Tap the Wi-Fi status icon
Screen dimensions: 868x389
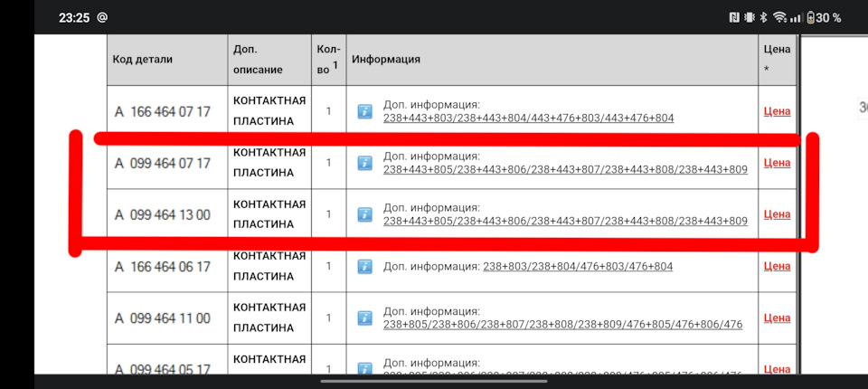[779, 18]
